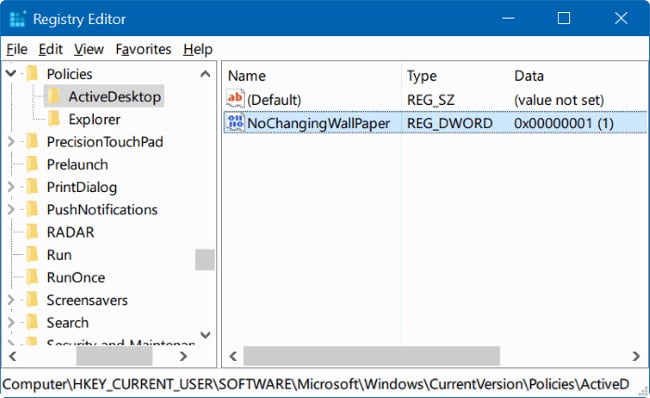The height and width of the screenshot is (398, 650).
Task: Click the tree pane scroll down arrow
Action: (x=205, y=334)
